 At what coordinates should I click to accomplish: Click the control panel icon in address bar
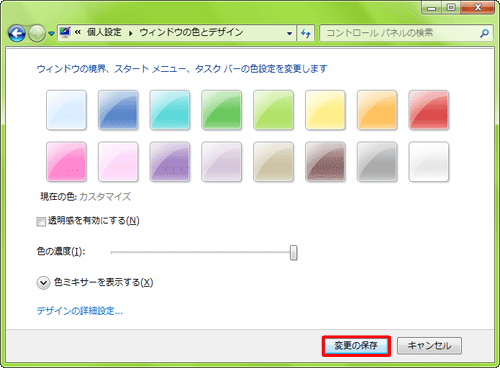65,32
